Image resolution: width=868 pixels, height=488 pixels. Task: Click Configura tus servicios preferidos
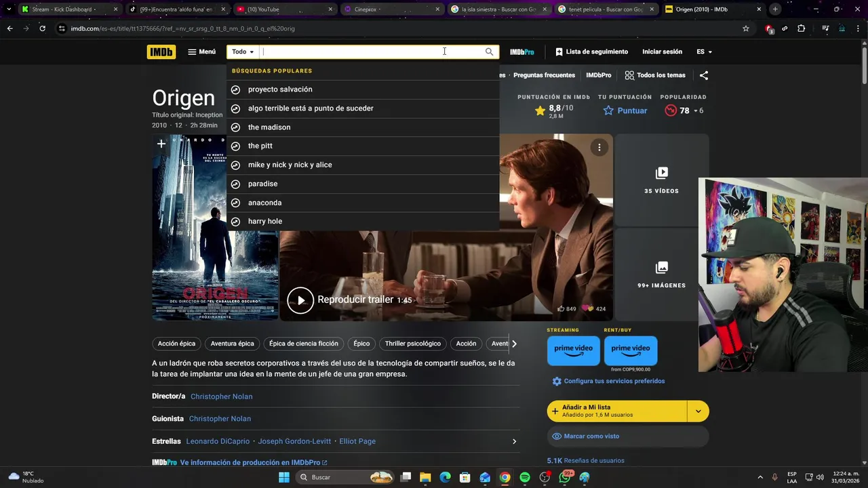[608, 381]
